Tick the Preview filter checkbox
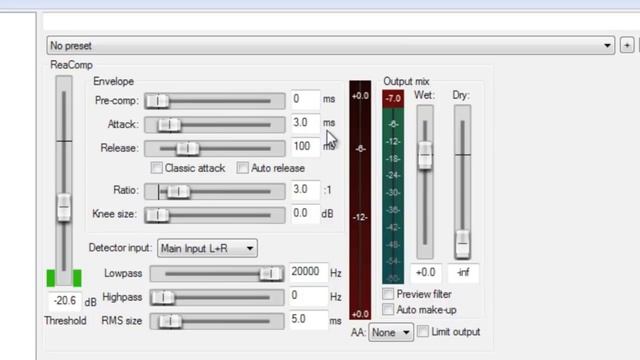The image size is (640, 360). coord(388,294)
